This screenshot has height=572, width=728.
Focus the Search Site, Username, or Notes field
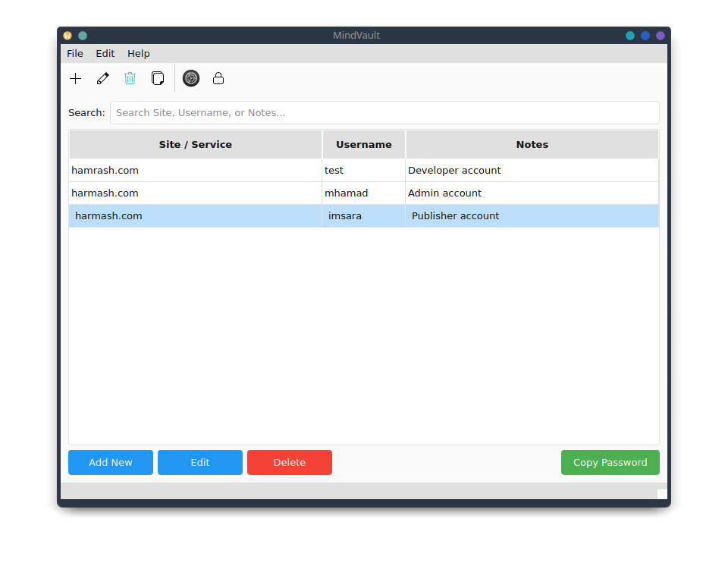click(x=384, y=113)
